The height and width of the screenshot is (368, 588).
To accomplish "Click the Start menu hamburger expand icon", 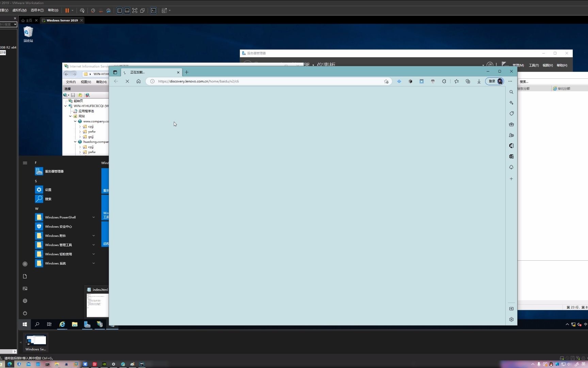I will (25, 163).
